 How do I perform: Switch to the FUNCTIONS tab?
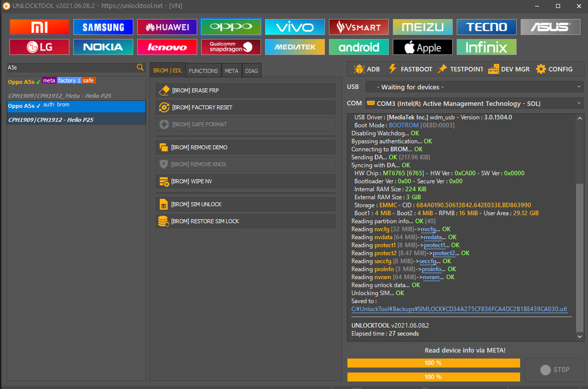coord(203,71)
